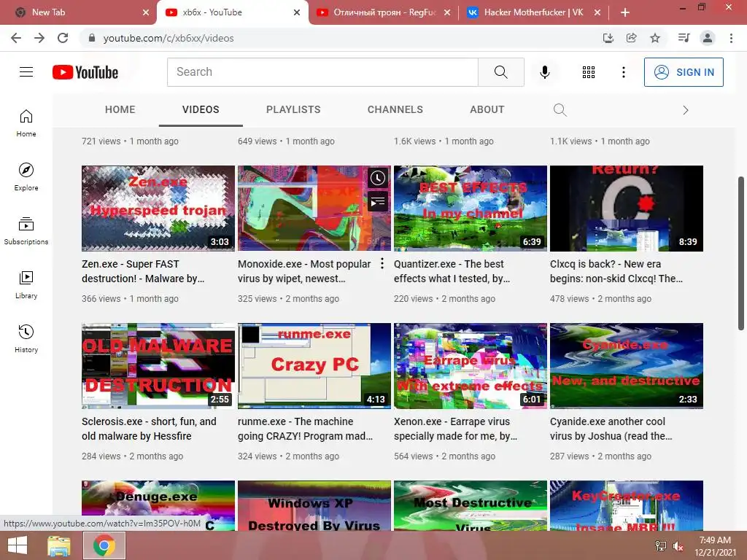Image resolution: width=747 pixels, height=560 pixels.
Task: Switch to the HOME channel tab
Action: 120,109
